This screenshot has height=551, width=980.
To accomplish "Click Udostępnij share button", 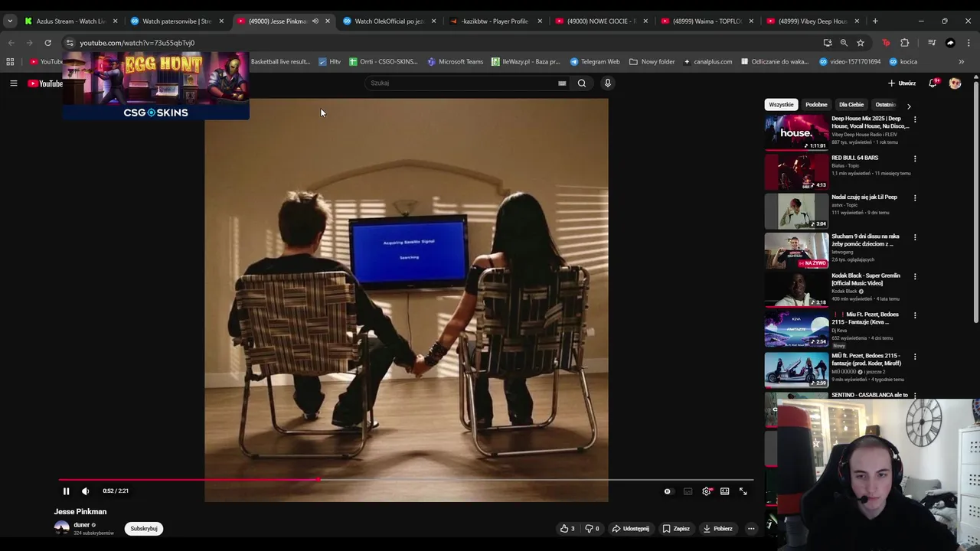I will click(x=630, y=529).
